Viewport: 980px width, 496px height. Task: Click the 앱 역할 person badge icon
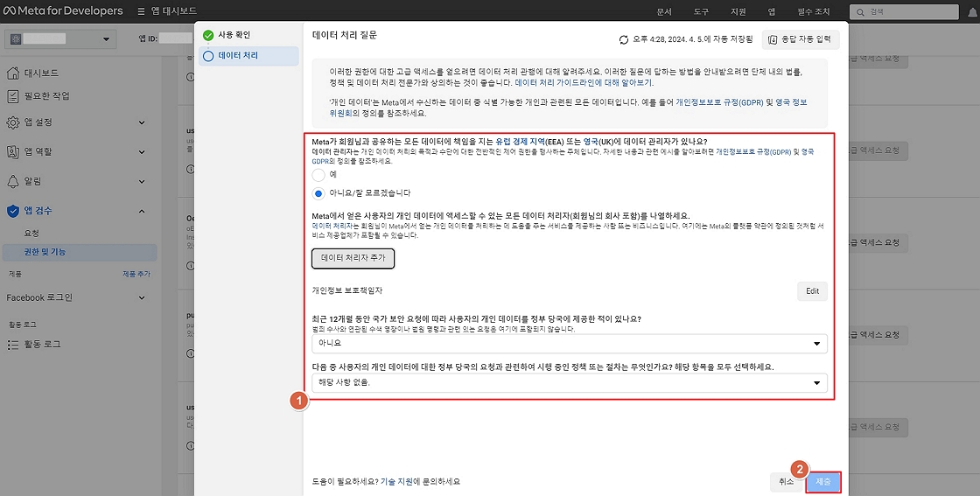tap(12, 152)
